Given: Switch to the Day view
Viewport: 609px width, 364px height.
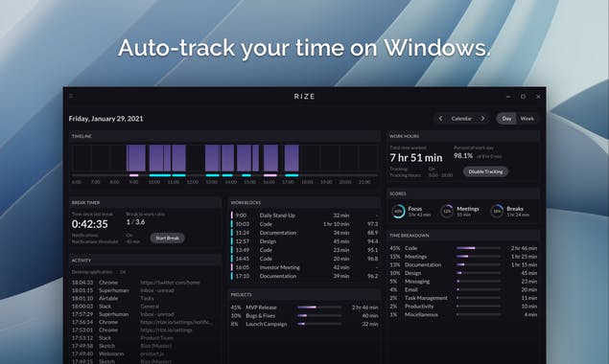Looking at the screenshot, I should (506, 119).
